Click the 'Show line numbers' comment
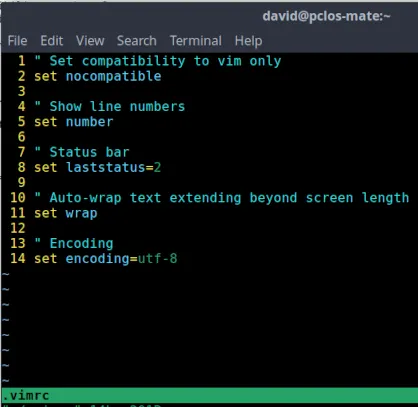Screen dimensions: 418x407 pyautogui.click(x=110, y=107)
